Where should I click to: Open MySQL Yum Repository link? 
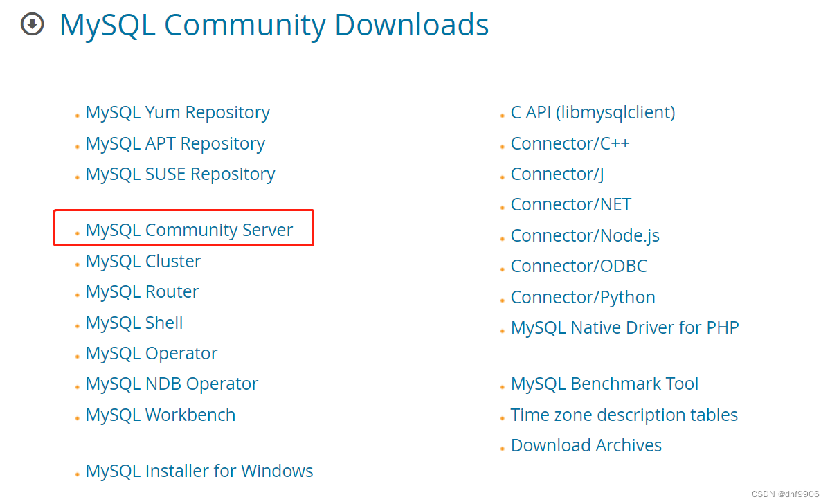point(177,112)
